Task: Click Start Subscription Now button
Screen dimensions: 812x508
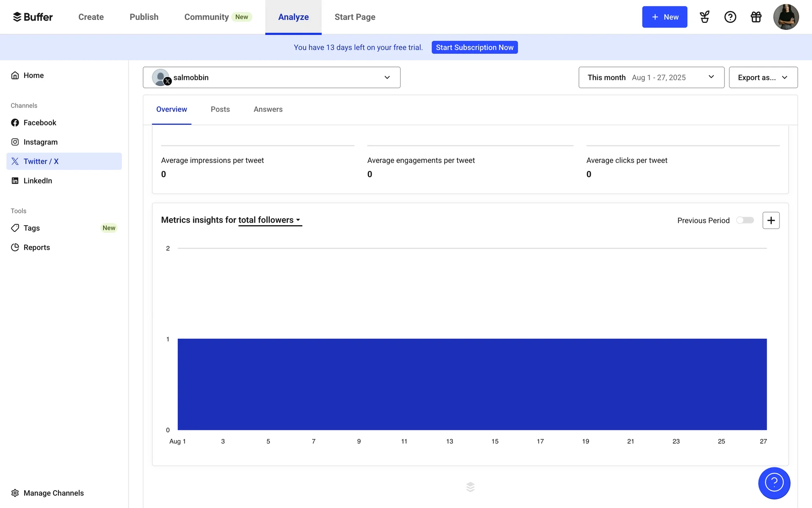Action: click(x=475, y=47)
